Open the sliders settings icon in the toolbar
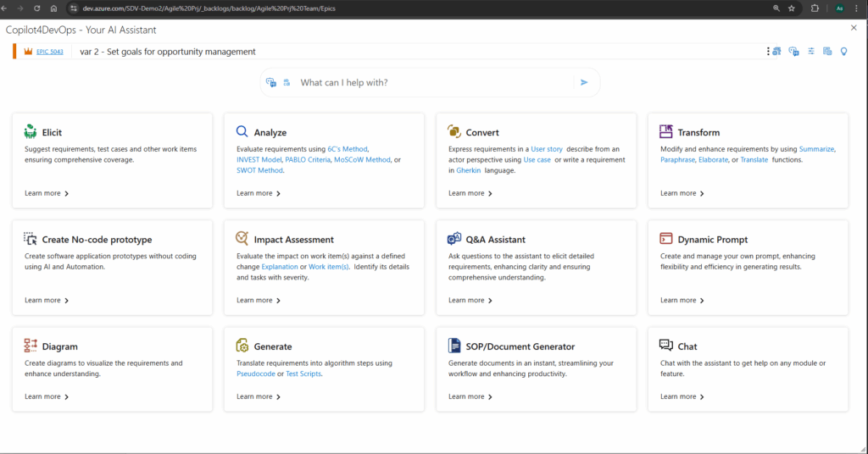The image size is (868, 454). 810,52
